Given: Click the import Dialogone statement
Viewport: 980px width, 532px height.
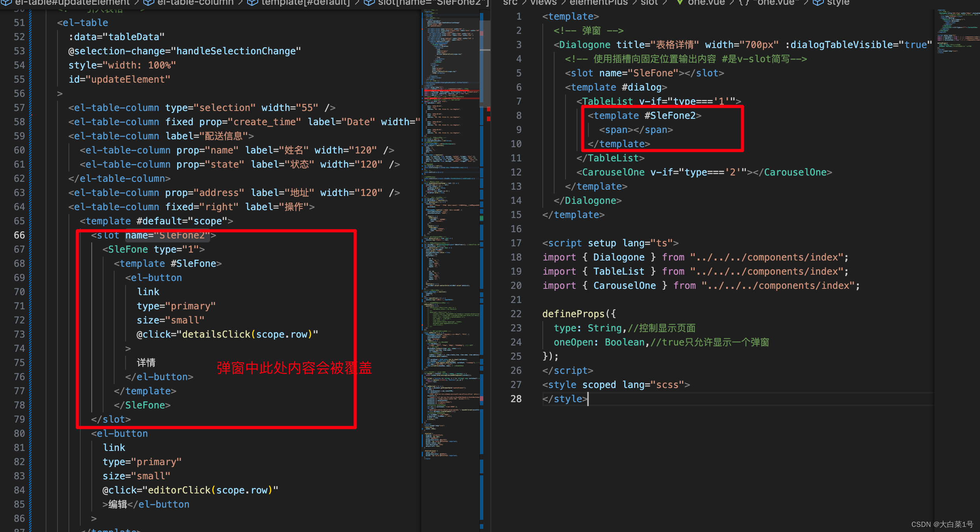Looking at the screenshot, I should click(695, 257).
